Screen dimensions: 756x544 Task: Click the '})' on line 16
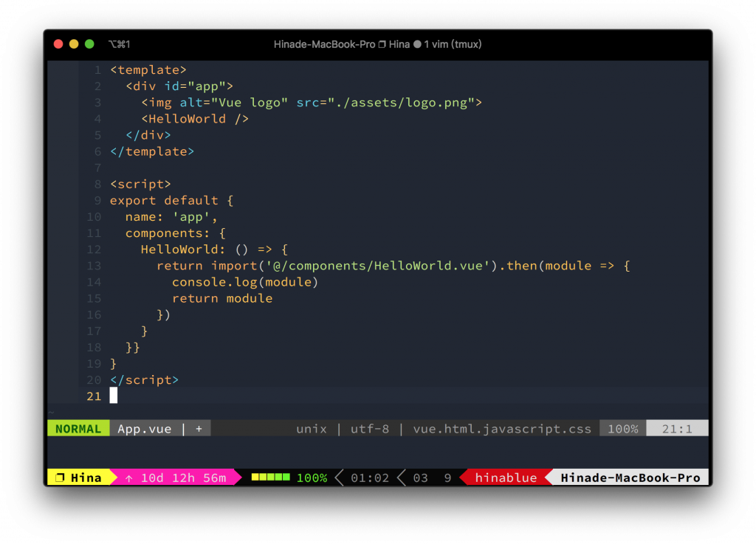pos(163,314)
